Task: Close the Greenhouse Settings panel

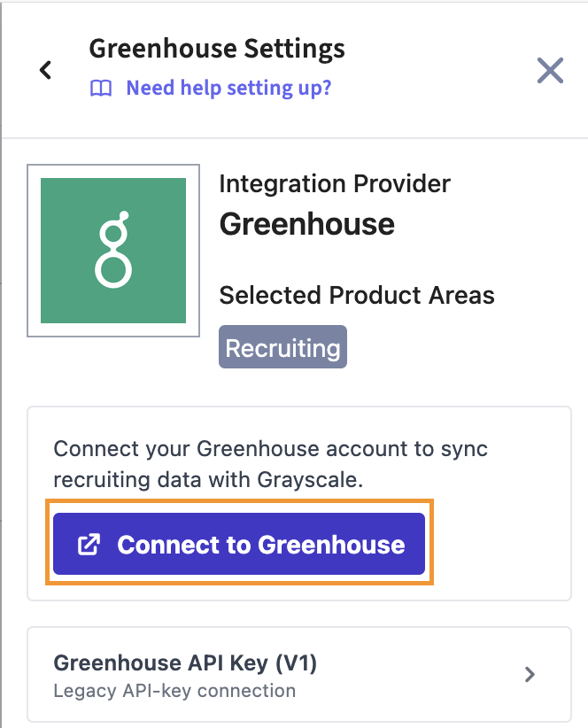Action: point(550,71)
